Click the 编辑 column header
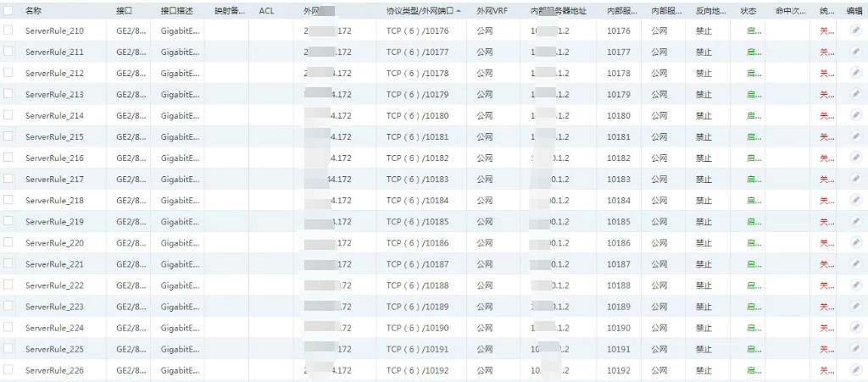 [854, 10]
